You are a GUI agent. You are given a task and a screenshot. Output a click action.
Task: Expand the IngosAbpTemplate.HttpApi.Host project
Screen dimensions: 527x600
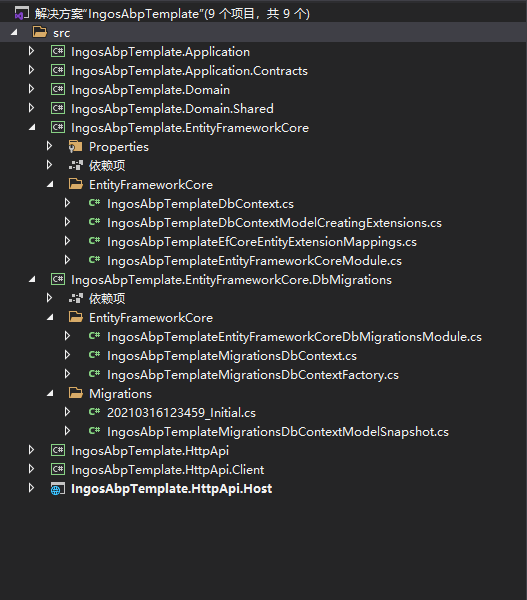(x=31, y=488)
